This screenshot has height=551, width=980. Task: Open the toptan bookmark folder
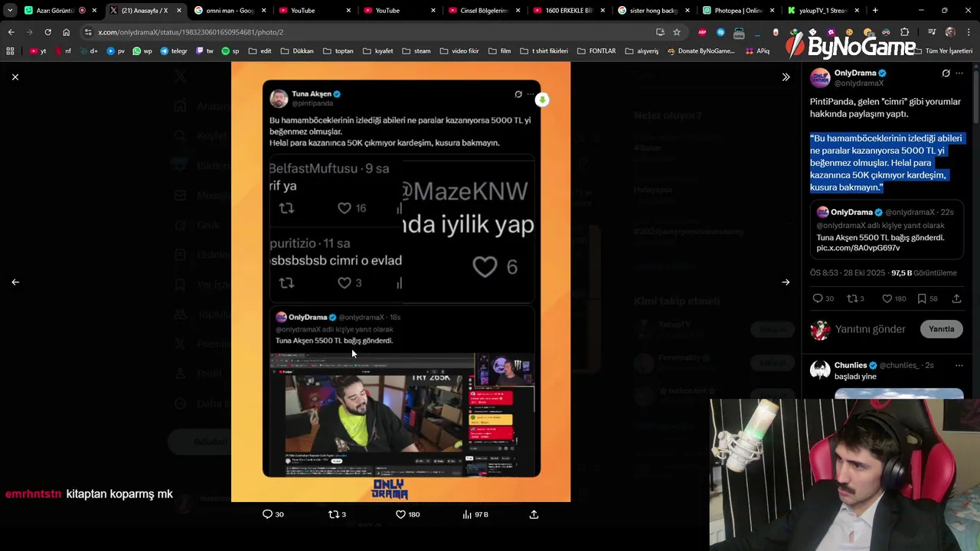click(x=338, y=51)
